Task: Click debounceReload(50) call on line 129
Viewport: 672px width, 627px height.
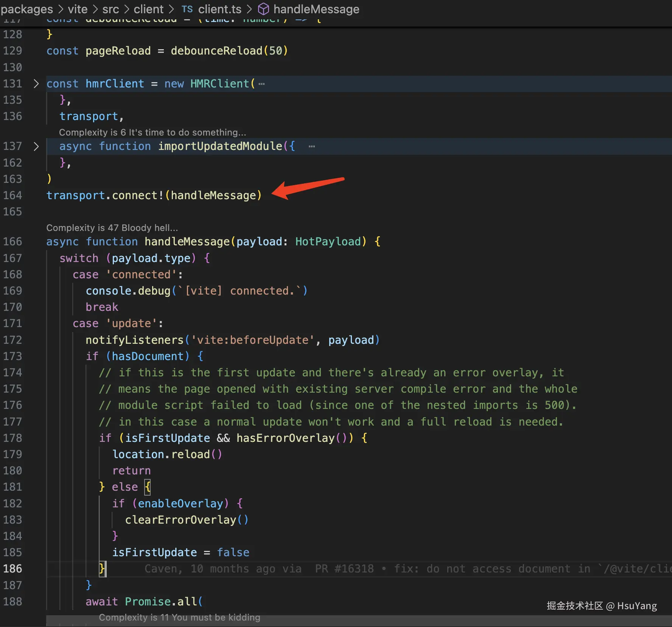Action: click(x=229, y=51)
